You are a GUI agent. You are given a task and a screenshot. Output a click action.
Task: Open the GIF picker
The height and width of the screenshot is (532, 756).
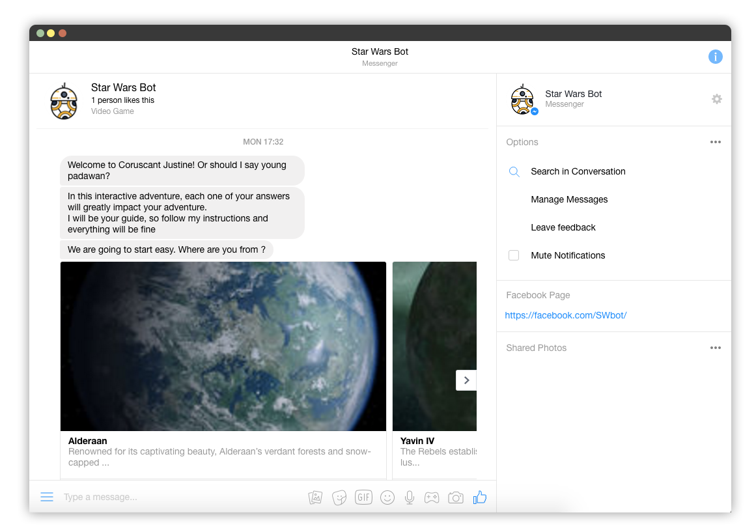coord(363,497)
